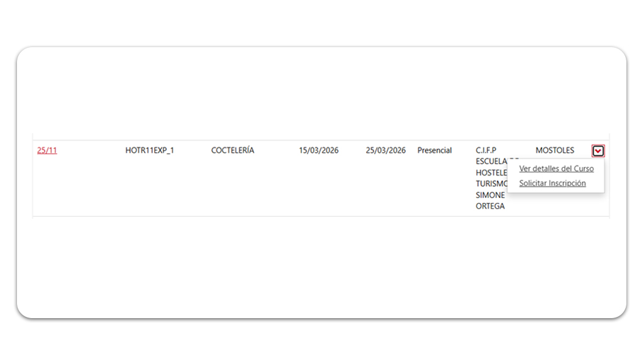Select the Presencial modality cell
This screenshot has width=644, height=337.
click(435, 150)
